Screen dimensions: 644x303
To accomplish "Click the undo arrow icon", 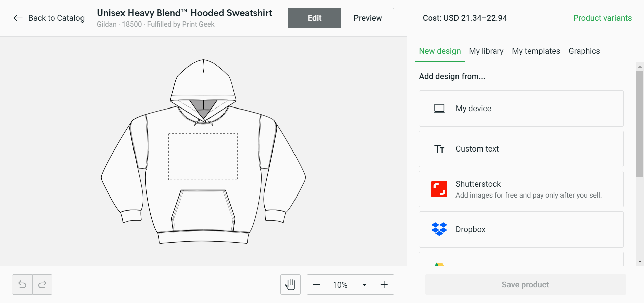I will pos(22,285).
